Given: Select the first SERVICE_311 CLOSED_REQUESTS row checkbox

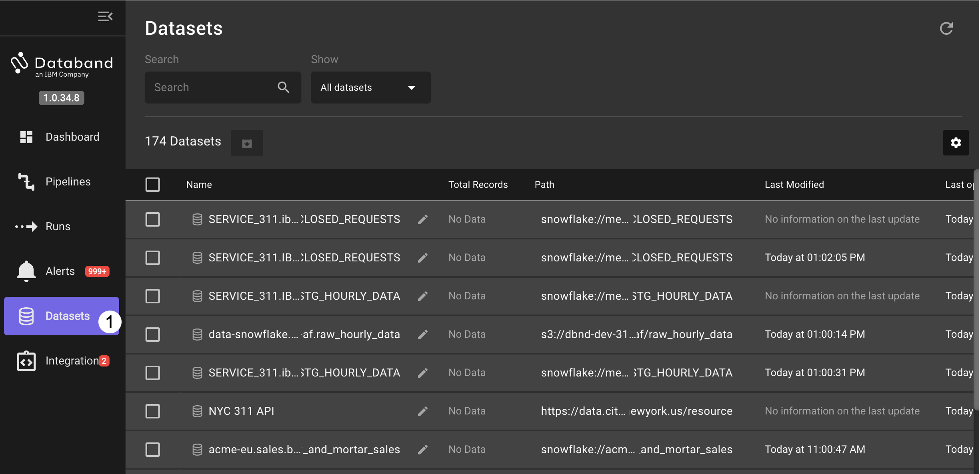Looking at the screenshot, I should 152,219.
